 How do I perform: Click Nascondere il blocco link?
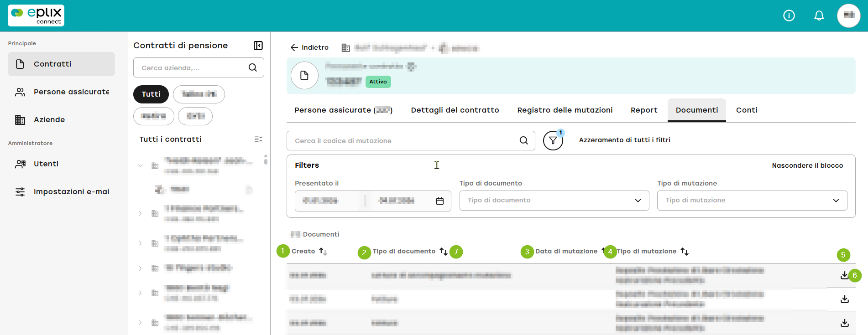click(807, 165)
